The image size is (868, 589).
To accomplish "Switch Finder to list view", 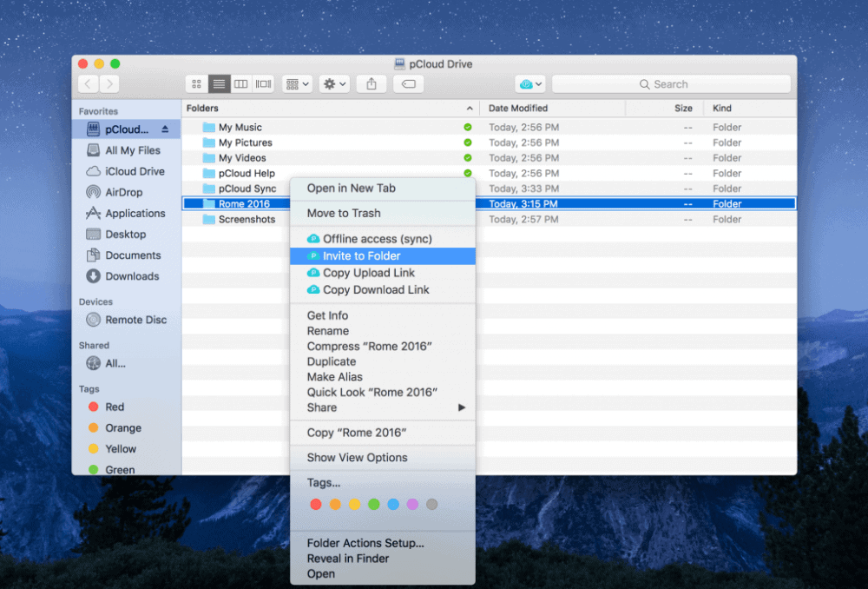I will pyautogui.click(x=219, y=84).
